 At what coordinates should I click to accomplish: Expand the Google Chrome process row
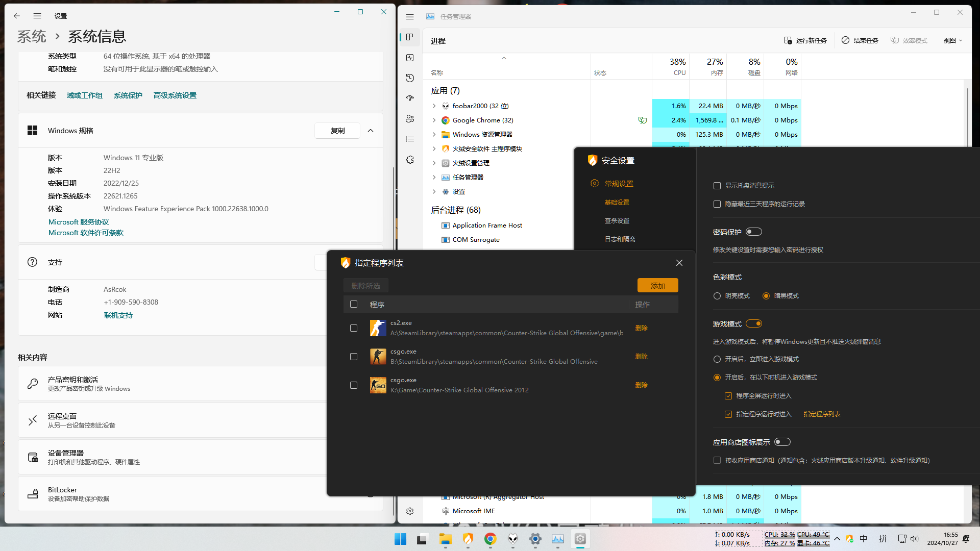[434, 120]
